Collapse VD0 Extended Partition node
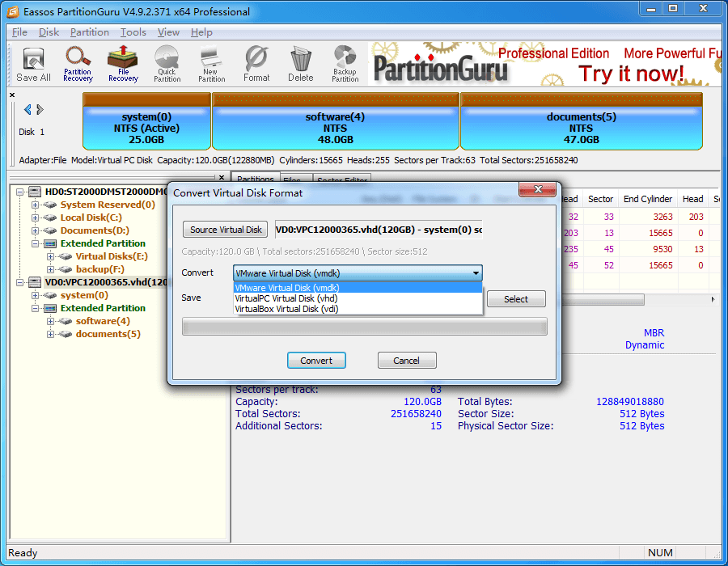Screen dimensions: 728x566 coord(35,308)
